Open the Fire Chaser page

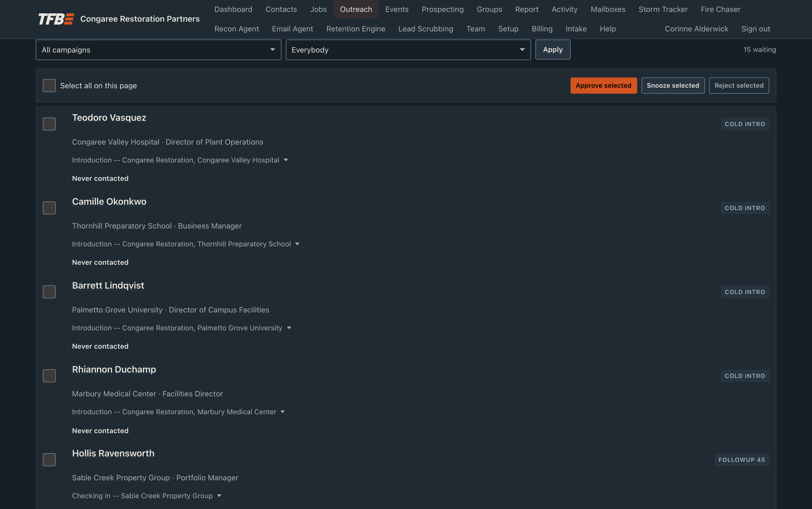[721, 9]
